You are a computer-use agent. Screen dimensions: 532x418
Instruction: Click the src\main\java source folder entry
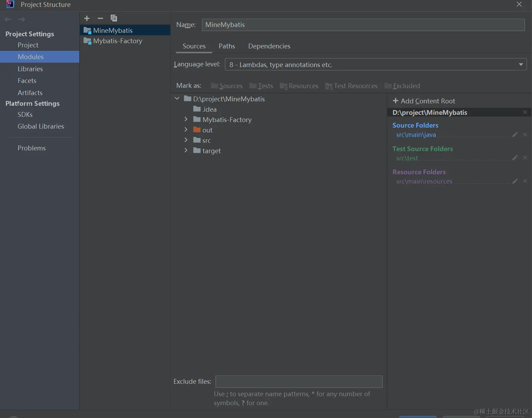click(416, 135)
